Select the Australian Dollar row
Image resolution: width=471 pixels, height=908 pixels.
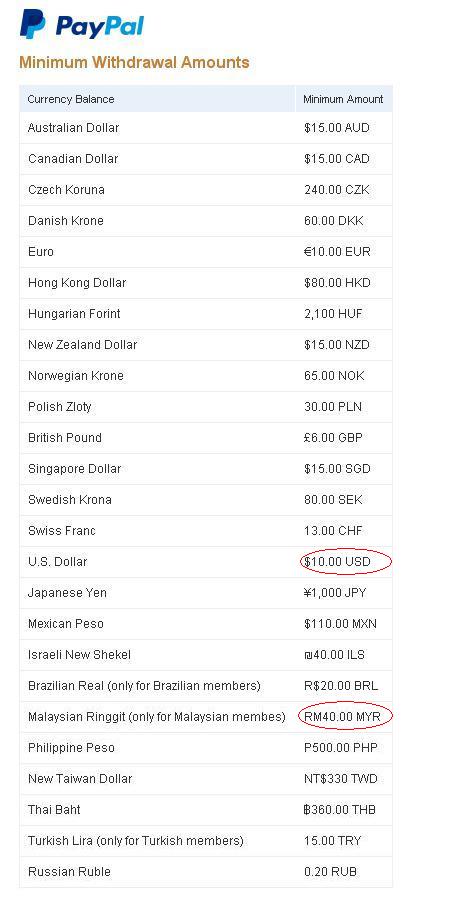click(206, 128)
